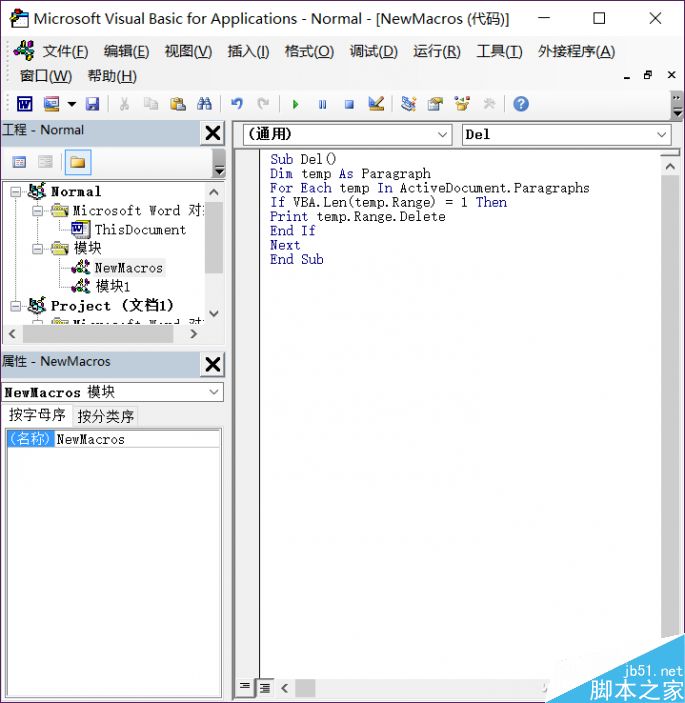Open Properties Window toolbar icon
Screen dimensions: 685x703
pos(435,104)
